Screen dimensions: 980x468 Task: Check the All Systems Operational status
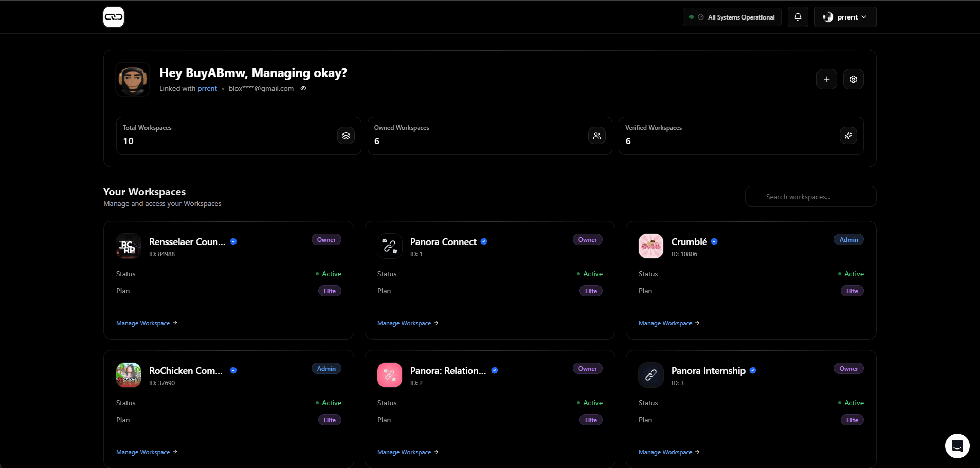731,16
